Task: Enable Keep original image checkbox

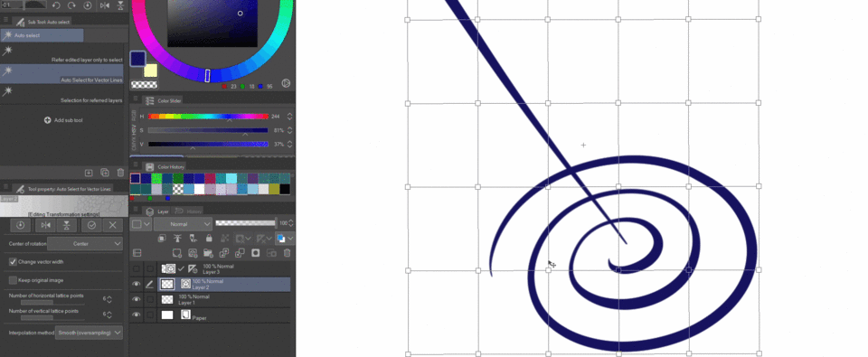Action: (x=14, y=280)
